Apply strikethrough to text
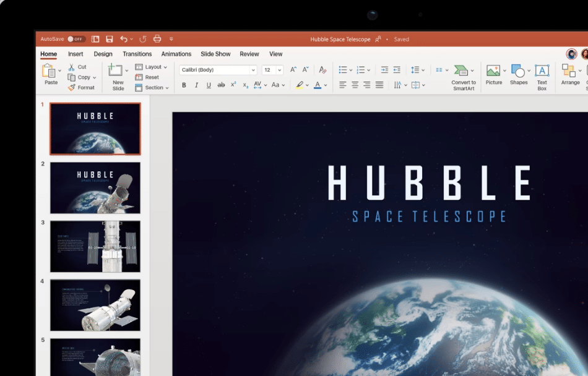 (221, 85)
